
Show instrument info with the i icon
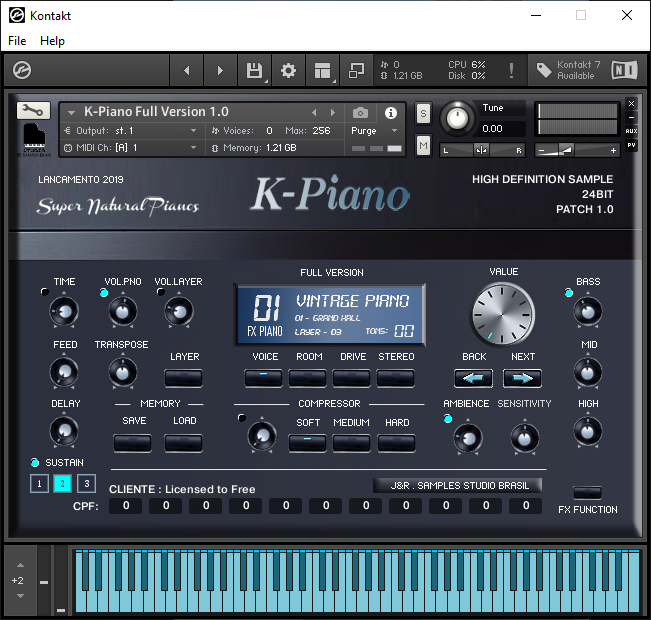tap(391, 113)
